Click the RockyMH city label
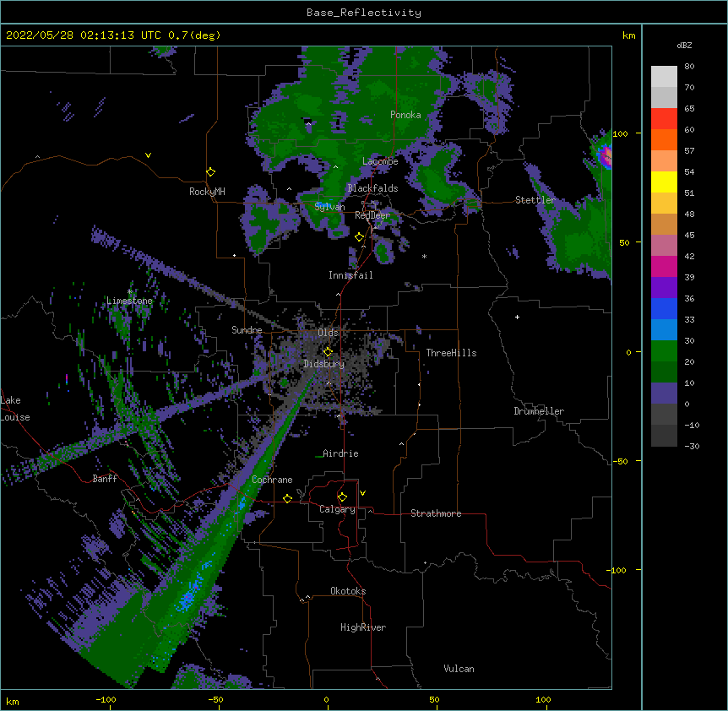Viewport: 728px width, 711px height. [x=207, y=192]
